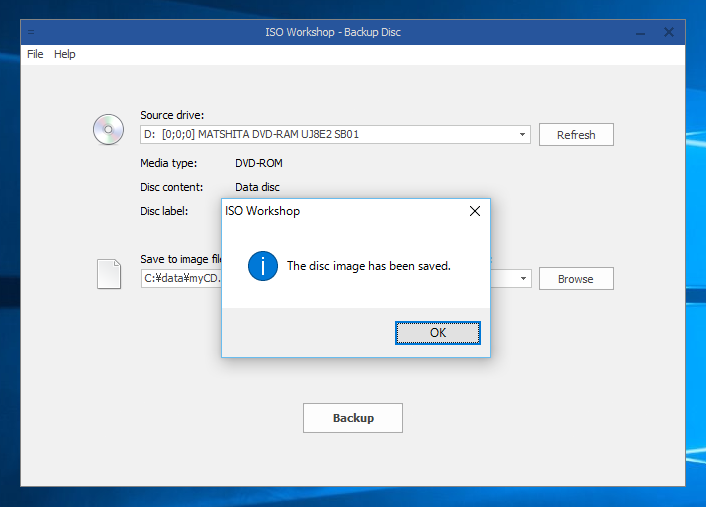Open the File menu
Screen dimensions: 706x507
[35, 54]
